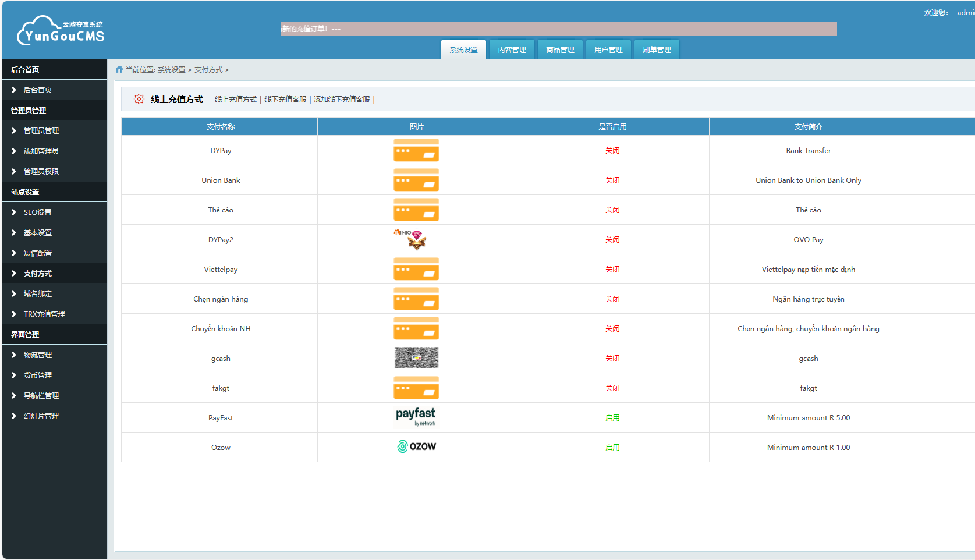
Task: Click the home icon in breadcrumb
Action: tap(119, 69)
